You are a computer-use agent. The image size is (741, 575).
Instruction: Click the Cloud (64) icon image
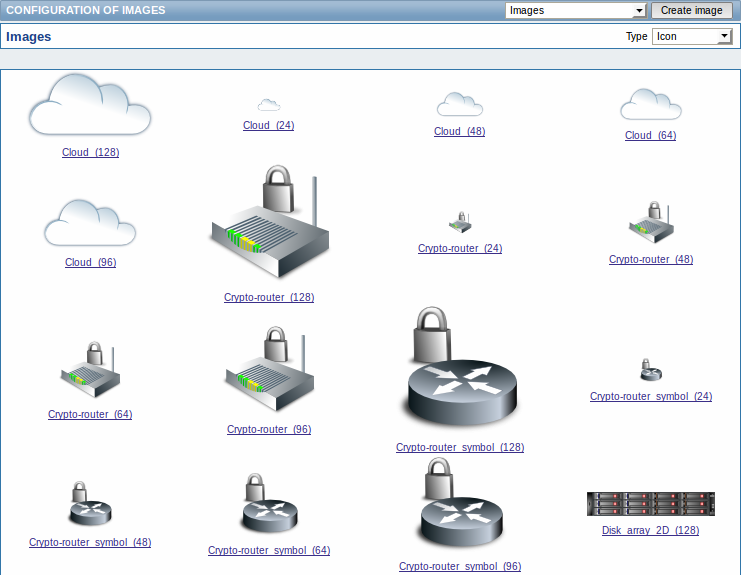coord(651,104)
